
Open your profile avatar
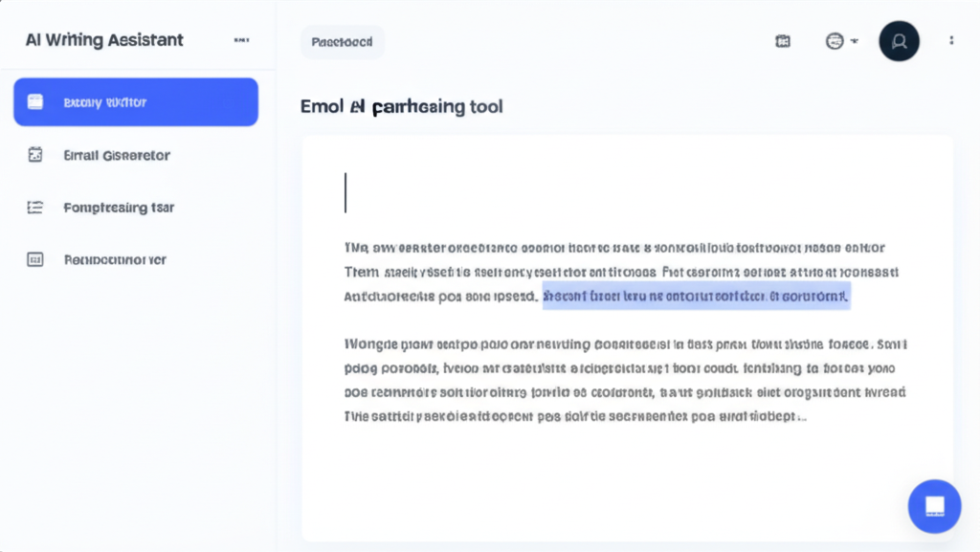click(899, 40)
